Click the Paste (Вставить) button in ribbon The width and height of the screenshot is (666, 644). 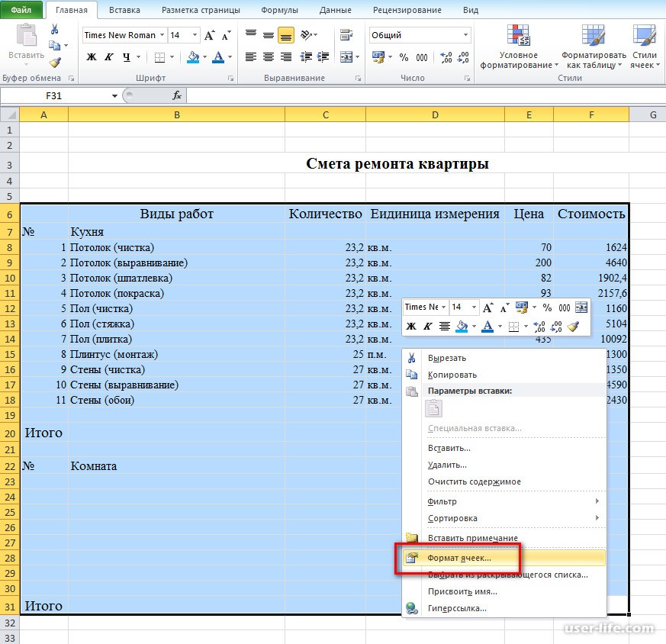coord(27,44)
